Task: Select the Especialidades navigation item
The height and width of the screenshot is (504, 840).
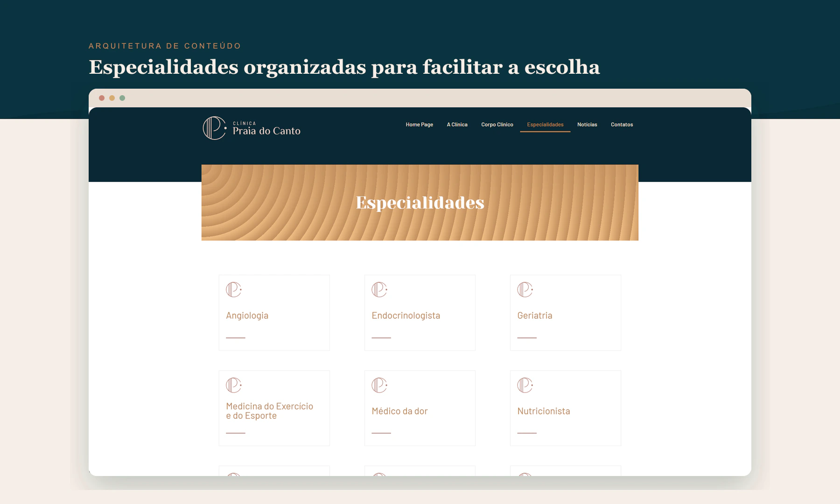Action: click(545, 125)
